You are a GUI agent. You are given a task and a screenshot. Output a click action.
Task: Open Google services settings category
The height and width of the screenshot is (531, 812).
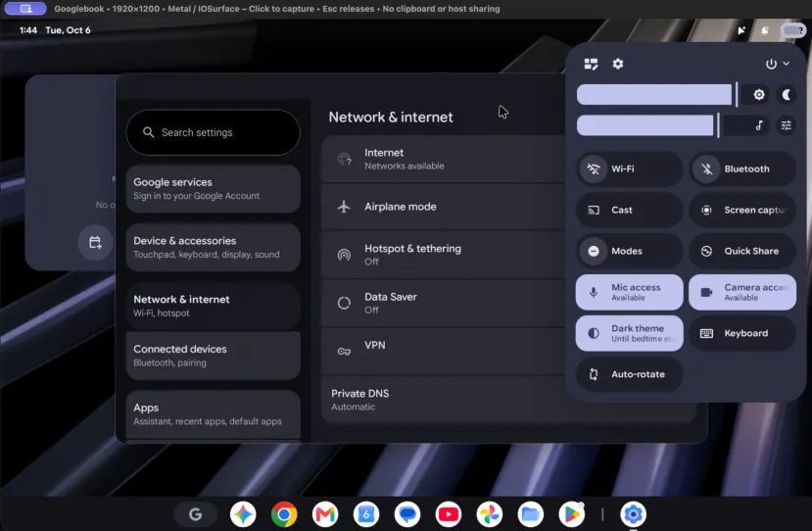point(213,189)
